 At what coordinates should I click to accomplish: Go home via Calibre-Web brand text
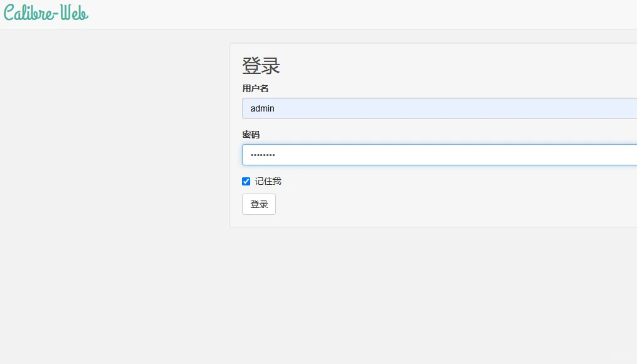click(46, 13)
